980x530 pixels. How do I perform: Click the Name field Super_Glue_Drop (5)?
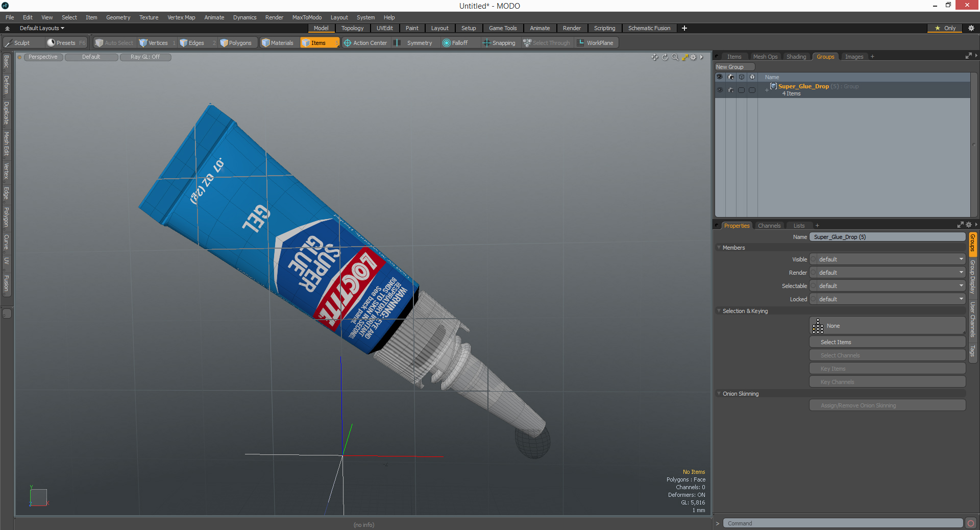click(x=887, y=237)
